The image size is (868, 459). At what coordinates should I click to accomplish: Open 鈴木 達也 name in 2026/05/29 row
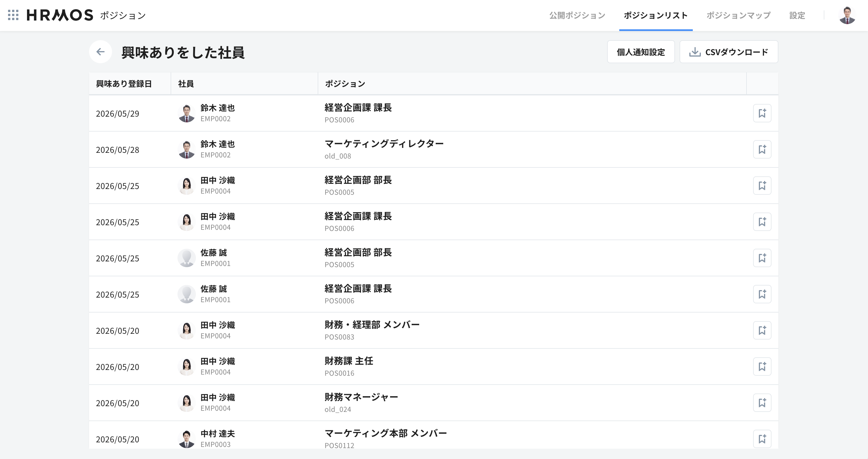(x=218, y=108)
